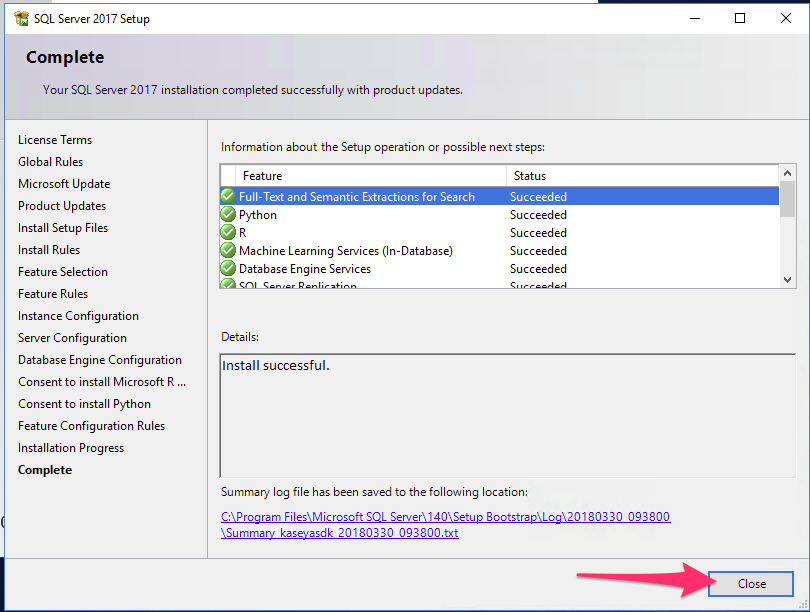Click the Feature Configuration Rules step
This screenshot has height=612, width=810.
pos(91,426)
